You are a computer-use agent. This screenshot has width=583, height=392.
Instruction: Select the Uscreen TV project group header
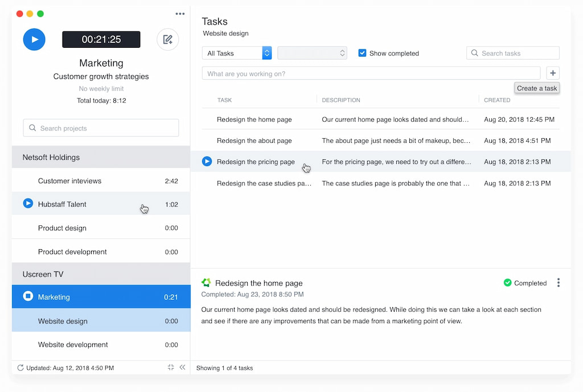click(x=101, y=274)
